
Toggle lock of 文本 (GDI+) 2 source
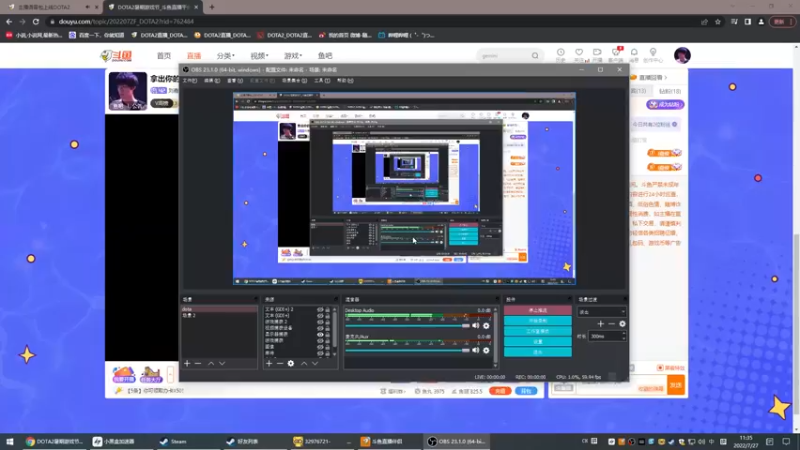point(328,310)
